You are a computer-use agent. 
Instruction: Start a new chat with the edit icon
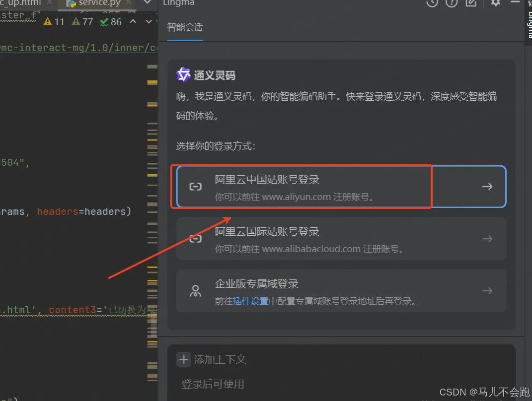[471, 3]
